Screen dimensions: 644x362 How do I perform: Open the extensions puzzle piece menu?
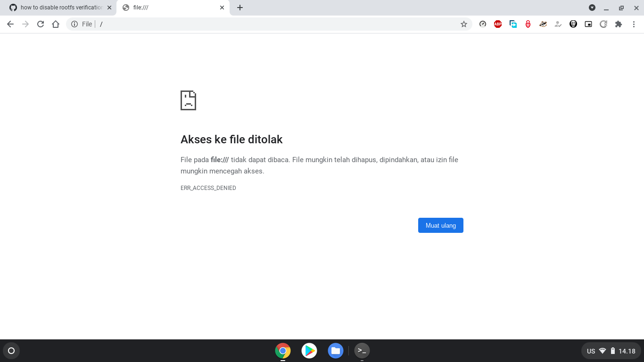click(x=618, y=24)
